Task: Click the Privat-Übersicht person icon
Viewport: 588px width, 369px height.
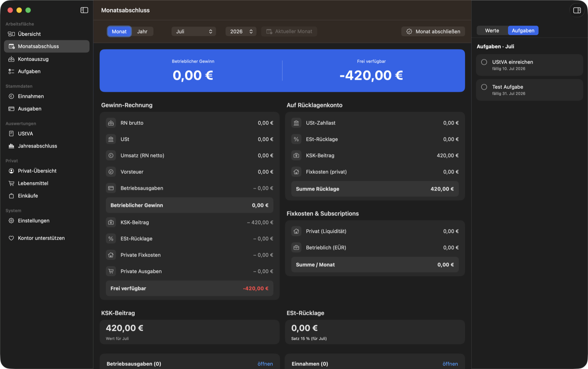Action: [11, 171]
